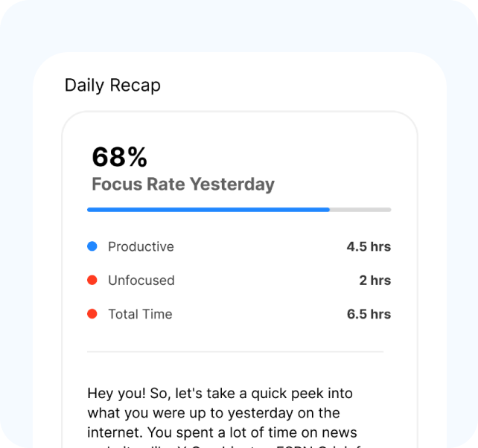Click the 68% focus rate figure
This screenshot has height=448, width=478.
tap(119, 157)
